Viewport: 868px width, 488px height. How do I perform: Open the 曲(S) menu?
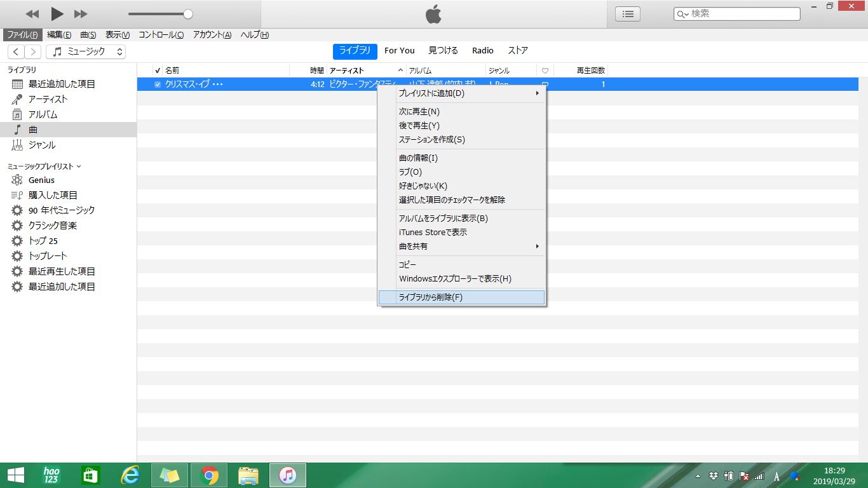88,35
